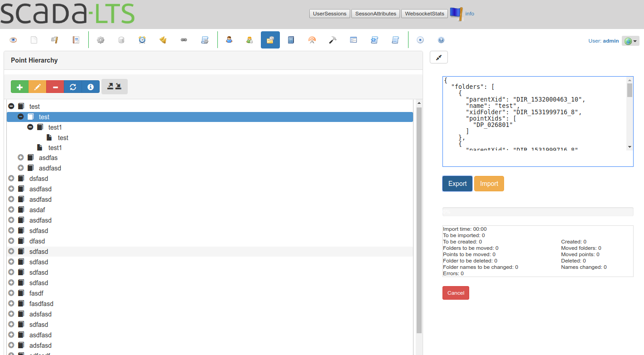
Task: Open the users icon in toolbar
Action: click(x=229, y=40)
